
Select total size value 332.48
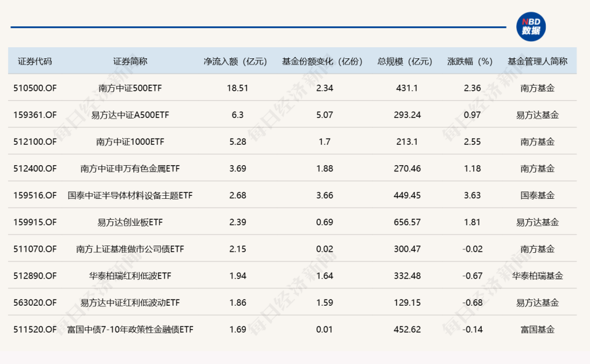click(407, 276)
